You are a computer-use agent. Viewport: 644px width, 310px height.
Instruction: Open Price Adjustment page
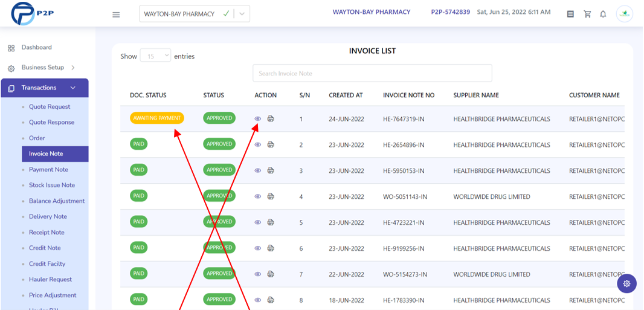click(53, 295)
